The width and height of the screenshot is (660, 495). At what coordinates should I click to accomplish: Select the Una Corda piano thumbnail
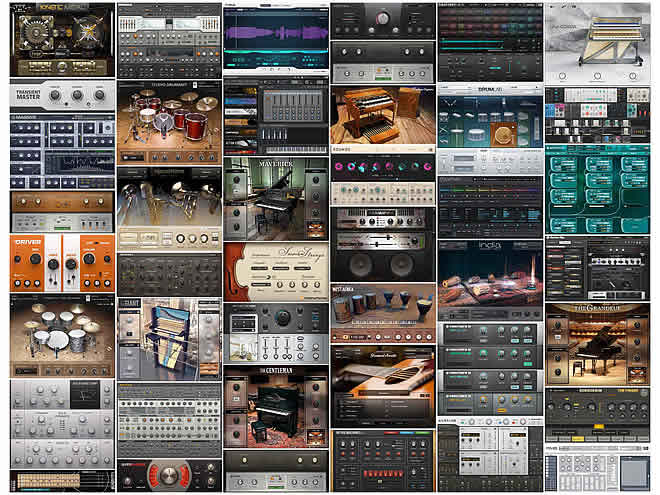(x=597, y=43)
